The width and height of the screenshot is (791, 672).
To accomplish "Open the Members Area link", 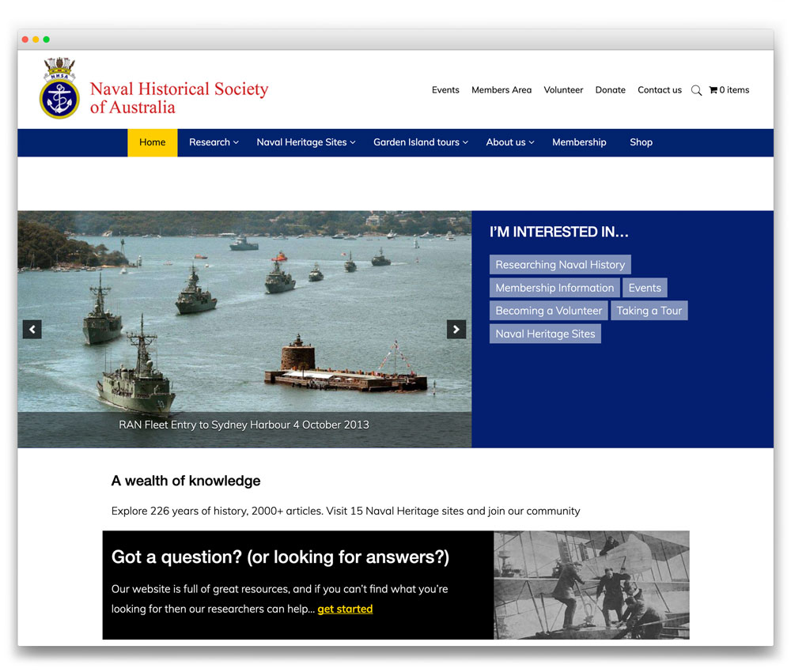I will click(501, 90).
